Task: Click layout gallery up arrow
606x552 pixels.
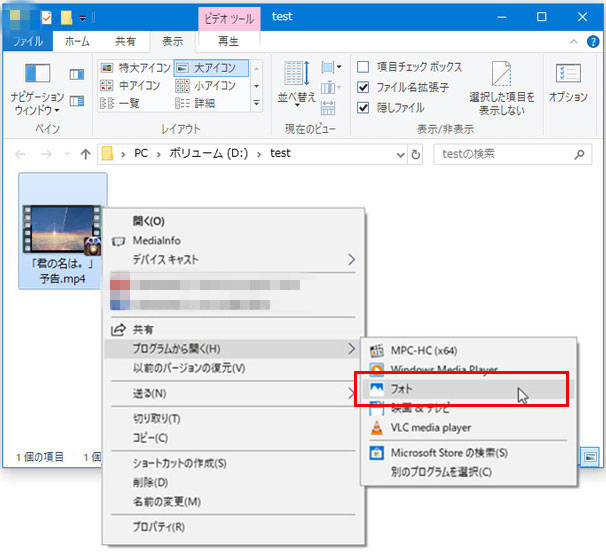Action: (x=257, y=69)
